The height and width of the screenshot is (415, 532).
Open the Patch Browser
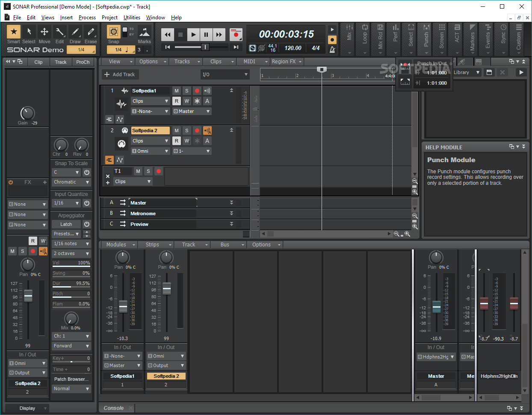click(x=71, y=379)
